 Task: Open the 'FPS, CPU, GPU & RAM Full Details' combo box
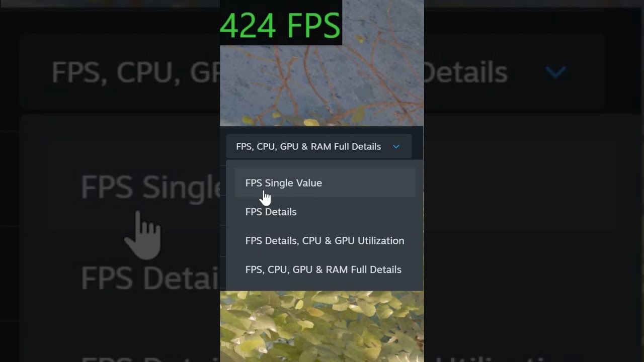click(x=318, y=147)
